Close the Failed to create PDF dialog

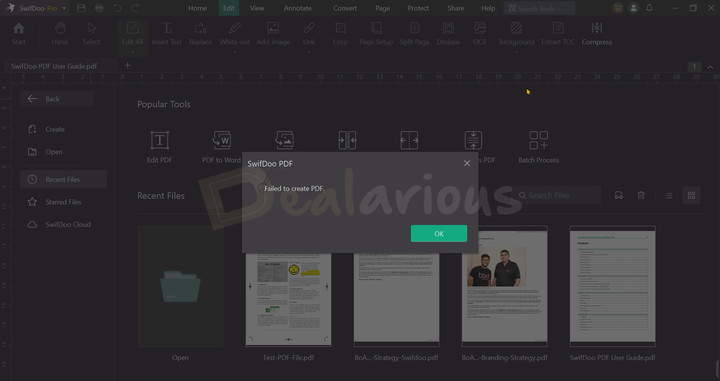tap(467, 163)
